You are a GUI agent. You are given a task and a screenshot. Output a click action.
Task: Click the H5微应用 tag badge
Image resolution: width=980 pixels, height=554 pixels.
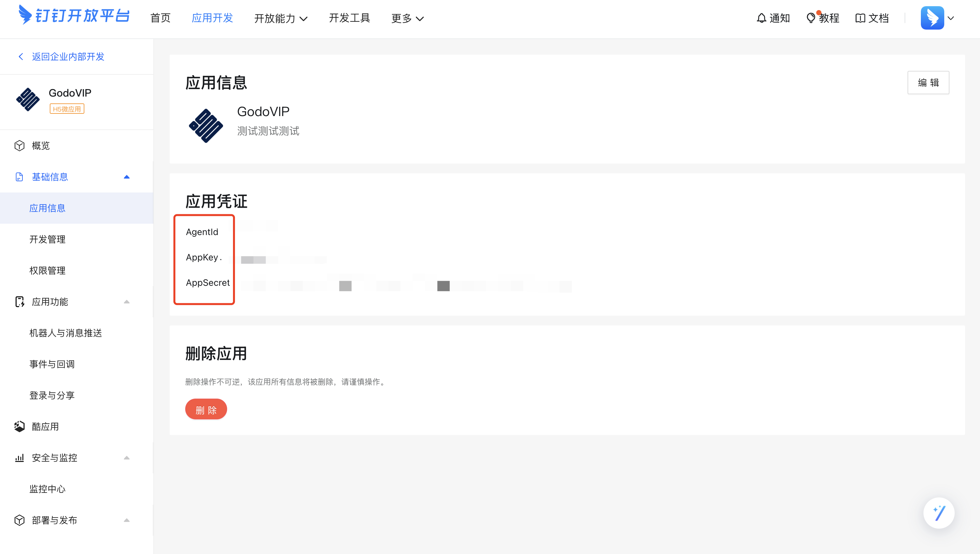click(x=67, y=109)
